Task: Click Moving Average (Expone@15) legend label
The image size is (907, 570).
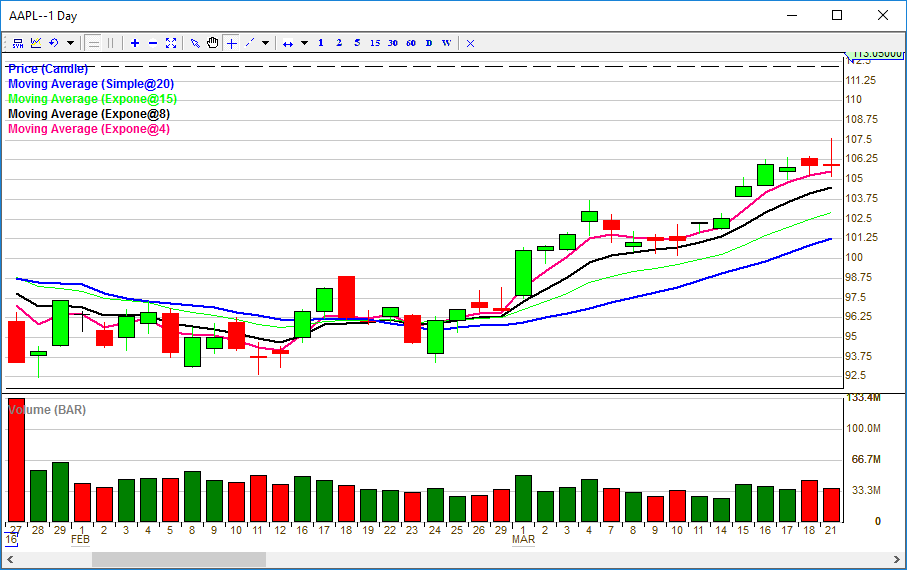Action: click(x=93, y=99)
